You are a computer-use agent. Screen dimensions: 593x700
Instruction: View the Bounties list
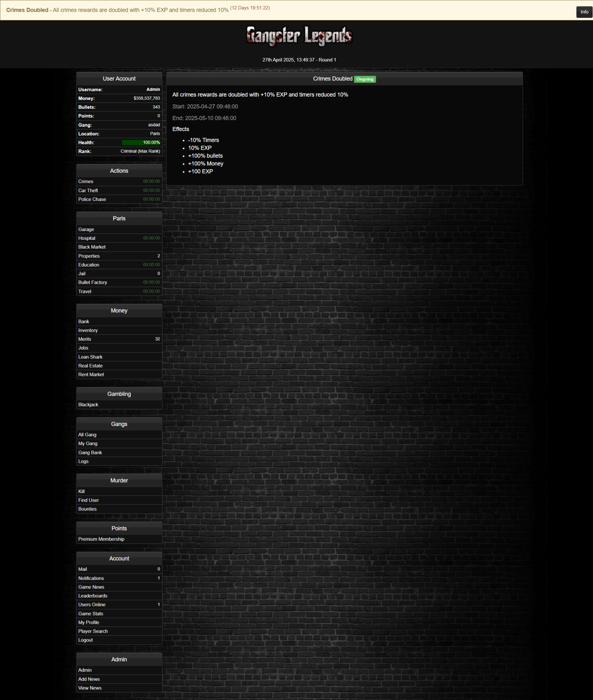tap(88, 509)
